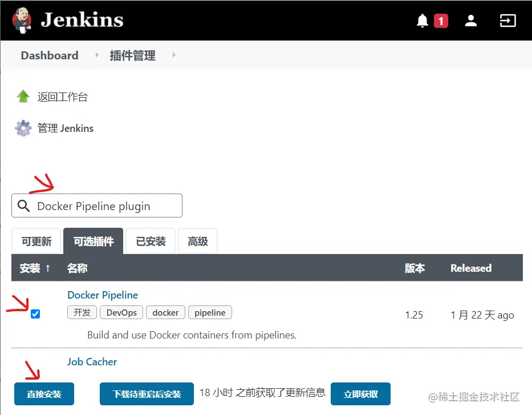
Task: Sort by the Released column header
Action: coord(471,268)
